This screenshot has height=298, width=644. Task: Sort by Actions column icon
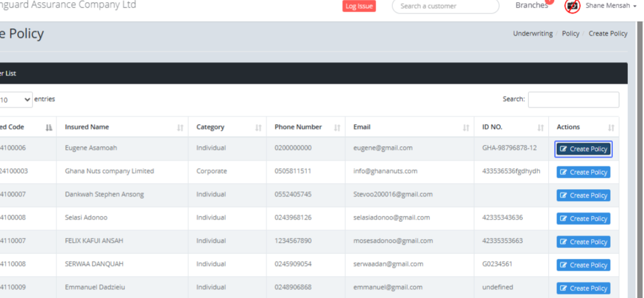pos(611,128)
